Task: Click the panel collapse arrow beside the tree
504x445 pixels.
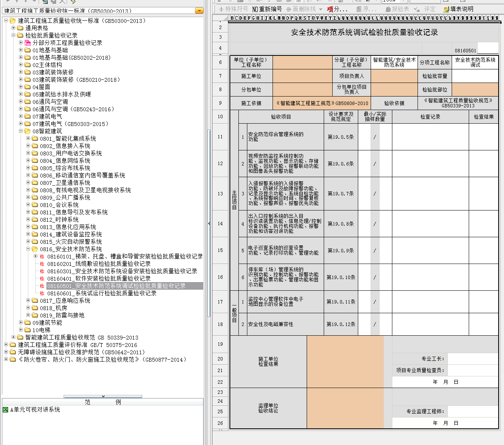Action: tap(209, 224)
